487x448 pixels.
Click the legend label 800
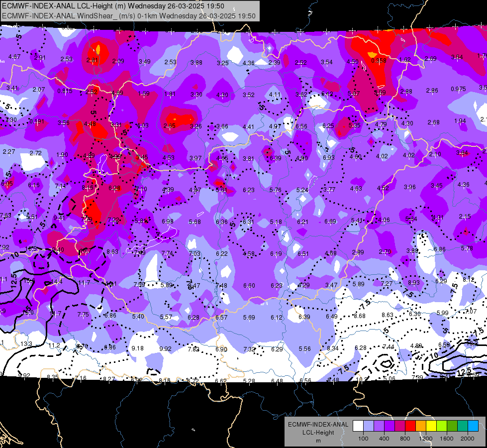tap(405, 439)
